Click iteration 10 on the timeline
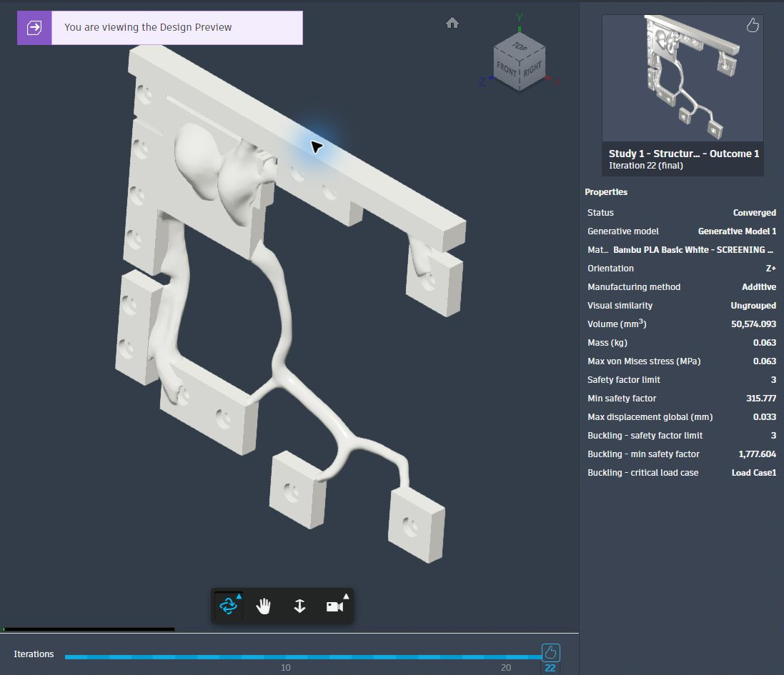Viewport: 784px width, 675px height. tap(285, 667)
